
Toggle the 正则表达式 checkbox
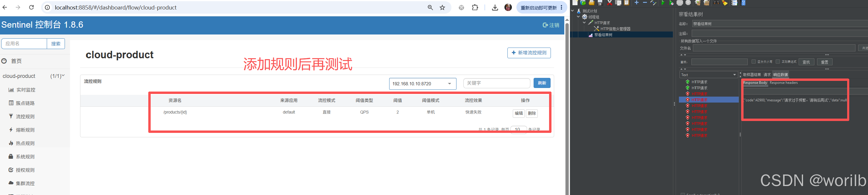point(778,62)
